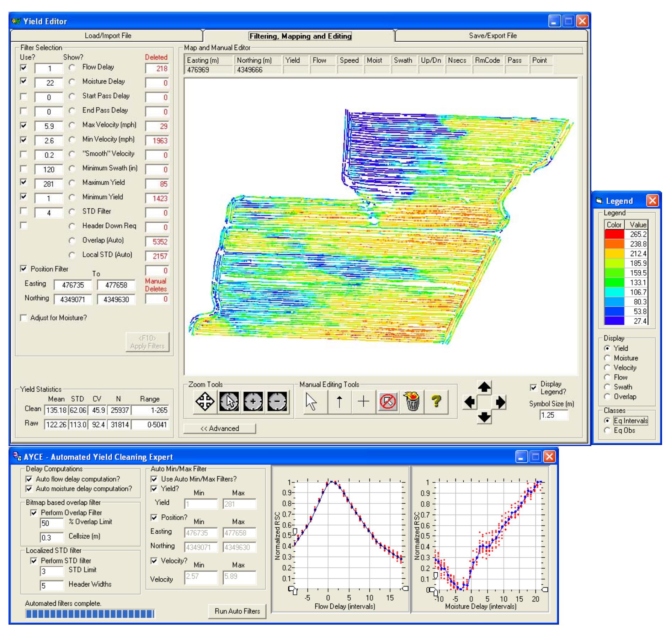Select the crosshair point editing tool

[x=363, y=402]
